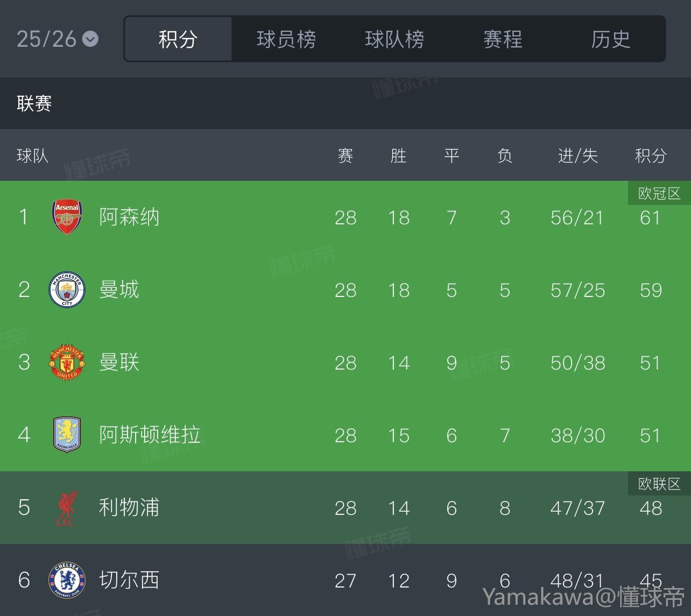
Task: Open the 阿森纳 team name link
Action: [x=129, y=217]
